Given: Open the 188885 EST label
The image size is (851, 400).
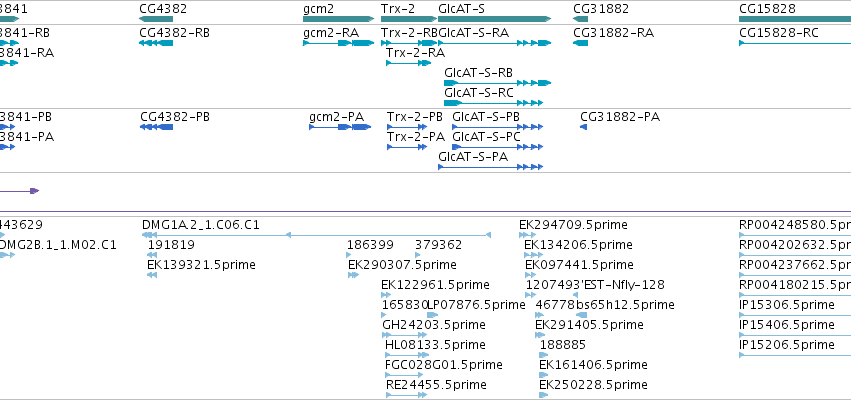Looking at the screenshot, I should pyautogui.click(x=563, y=346).
